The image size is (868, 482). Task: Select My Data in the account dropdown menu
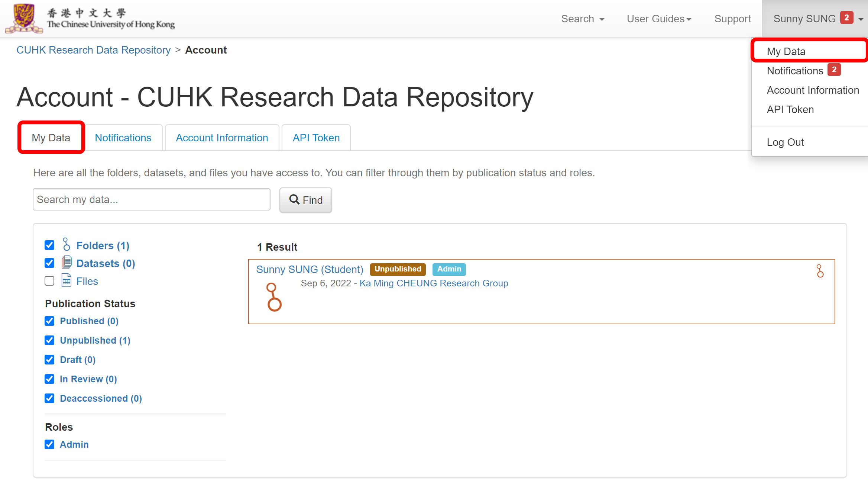[x=810, y=51]
